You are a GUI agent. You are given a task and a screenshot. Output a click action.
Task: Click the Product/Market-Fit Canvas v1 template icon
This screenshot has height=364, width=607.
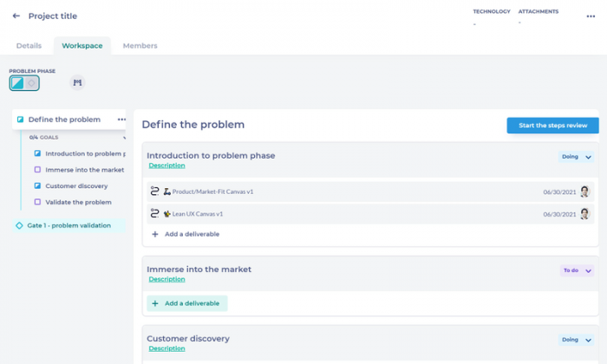click(166, 192)
